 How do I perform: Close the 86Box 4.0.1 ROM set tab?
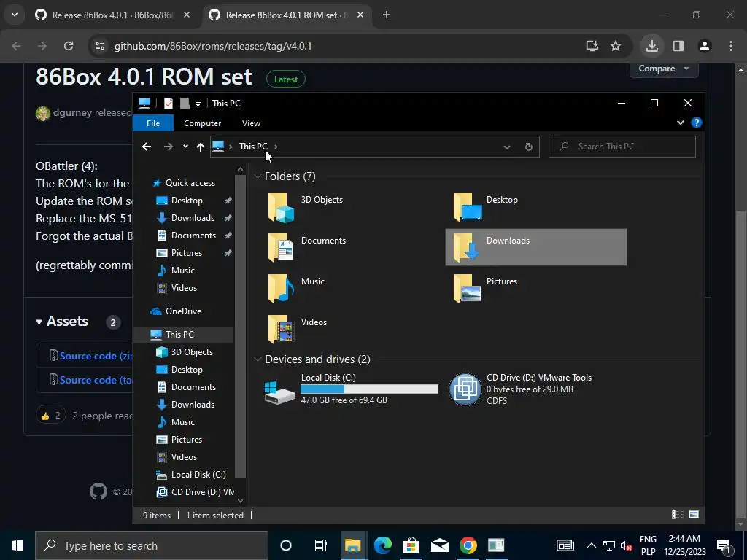click(360, 15)
